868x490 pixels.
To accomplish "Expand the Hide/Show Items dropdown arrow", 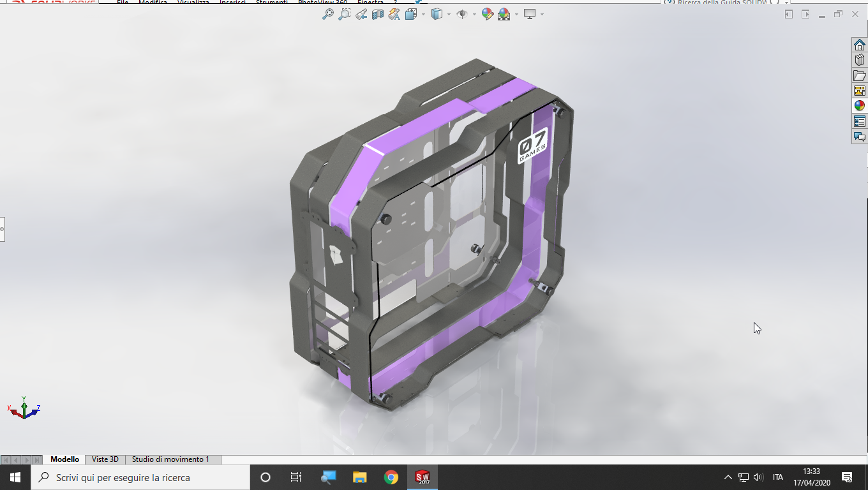I will 474,14.
